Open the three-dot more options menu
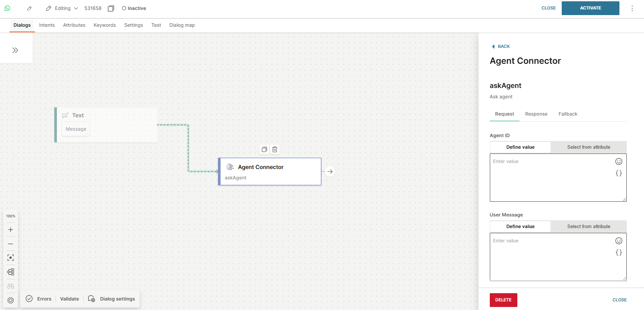 pos(632,8)
